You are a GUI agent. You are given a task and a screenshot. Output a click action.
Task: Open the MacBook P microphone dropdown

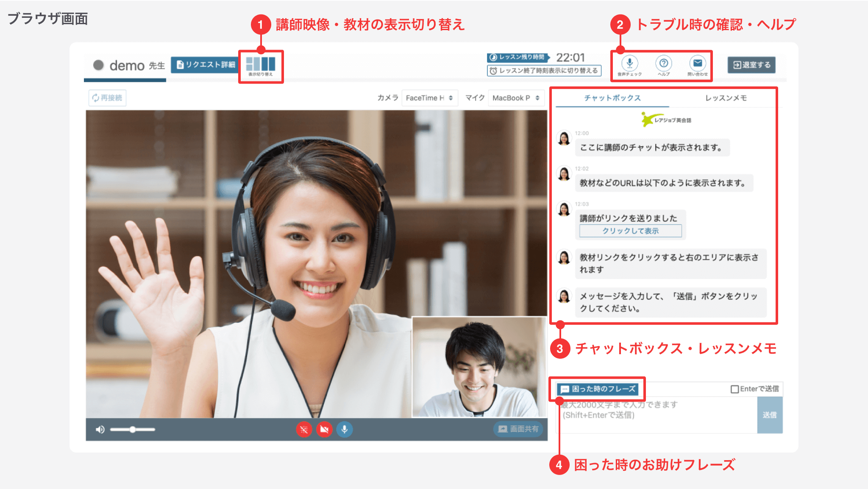(x=516, y=98)
